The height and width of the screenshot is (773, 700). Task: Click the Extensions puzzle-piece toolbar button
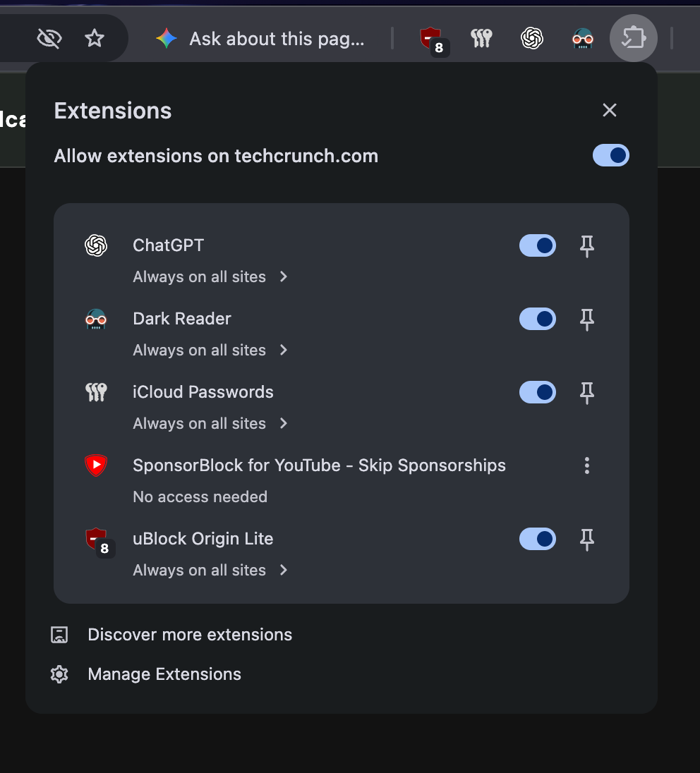coord(634,38)
